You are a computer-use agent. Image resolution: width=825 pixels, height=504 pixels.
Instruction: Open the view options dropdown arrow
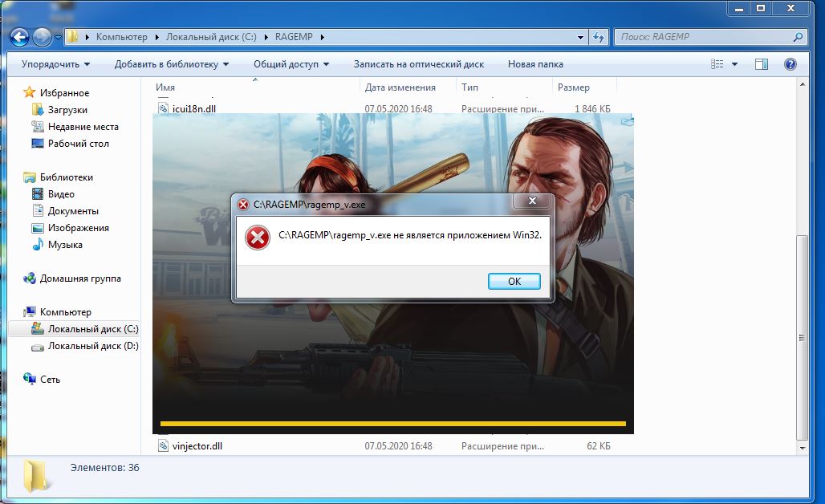[x=734, y=64]
